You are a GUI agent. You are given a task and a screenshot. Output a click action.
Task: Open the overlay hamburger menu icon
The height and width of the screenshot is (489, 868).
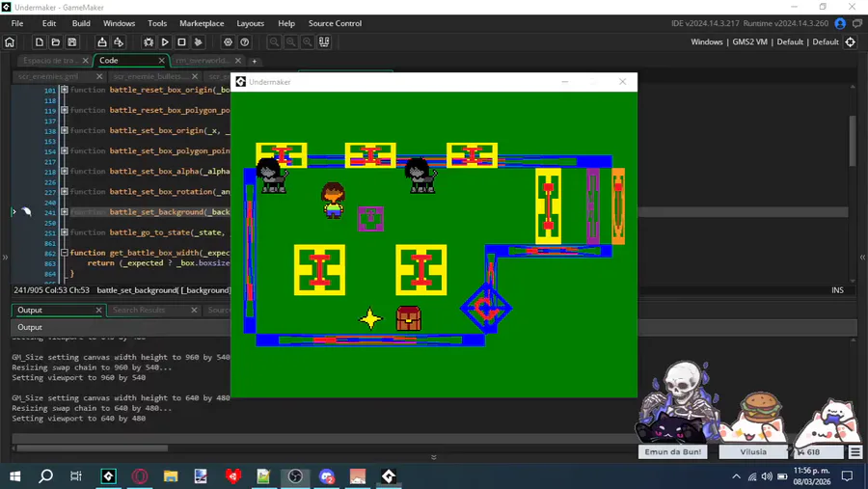point(855,452)
